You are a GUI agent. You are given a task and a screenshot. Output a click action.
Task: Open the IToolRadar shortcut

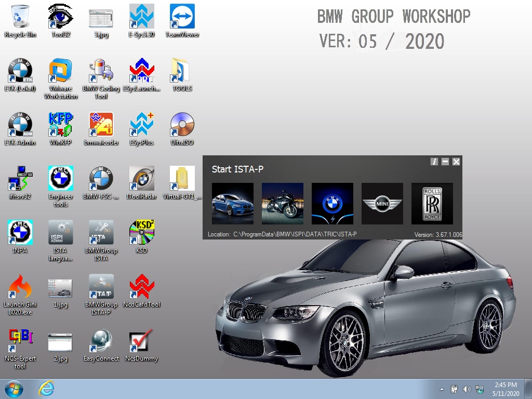(x=141, y=182)
